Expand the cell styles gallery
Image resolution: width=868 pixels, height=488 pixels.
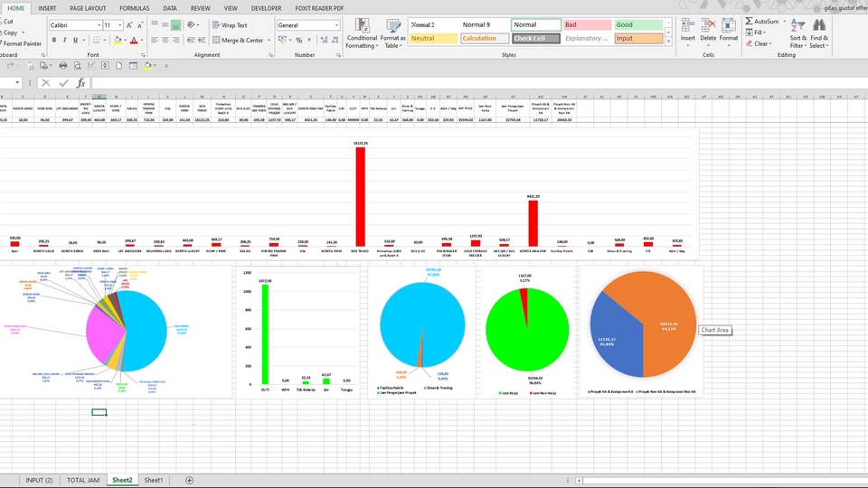[668, 42]
